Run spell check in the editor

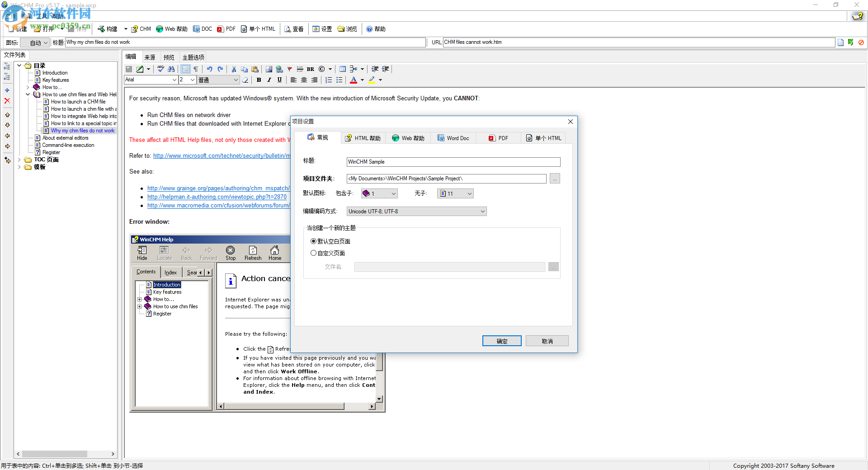[x=160, y=69]
